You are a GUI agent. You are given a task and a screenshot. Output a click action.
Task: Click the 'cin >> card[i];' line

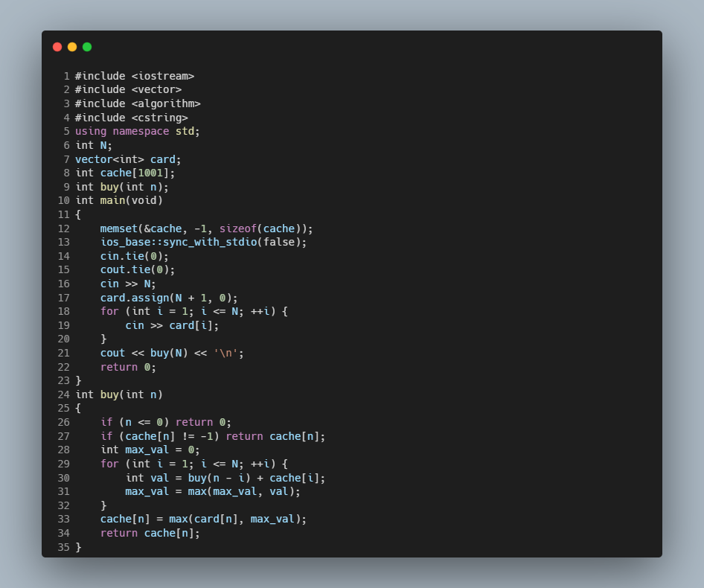point(172,325)
